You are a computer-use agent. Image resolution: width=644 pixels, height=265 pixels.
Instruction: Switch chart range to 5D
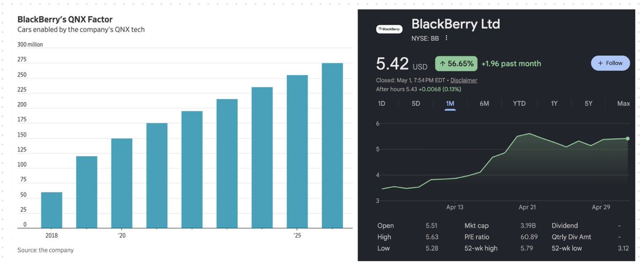tap(416, 103)
